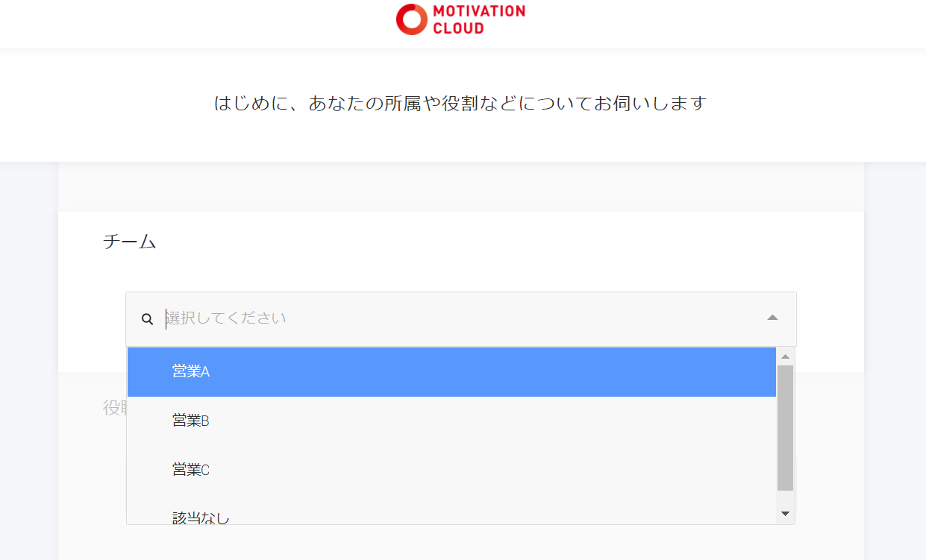The width and height of the screenshot is (926, 560).
Task: Click the magnifier search icon in team field
Action: pos(147,319)
